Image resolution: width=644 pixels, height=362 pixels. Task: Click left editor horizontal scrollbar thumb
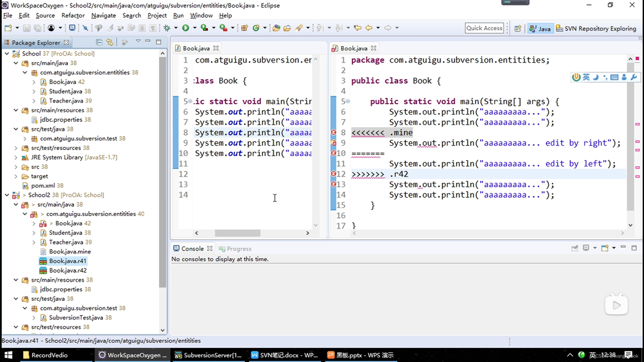(x=237, y=233)
